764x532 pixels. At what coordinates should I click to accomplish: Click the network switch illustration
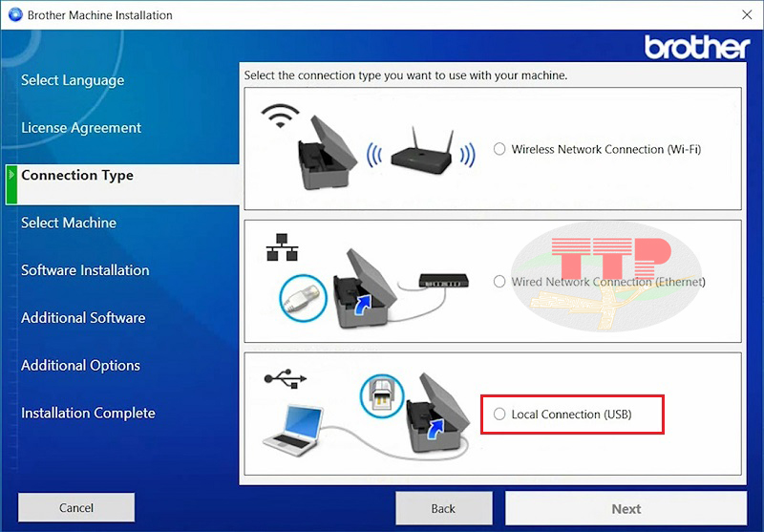click(x=444, y=280)
